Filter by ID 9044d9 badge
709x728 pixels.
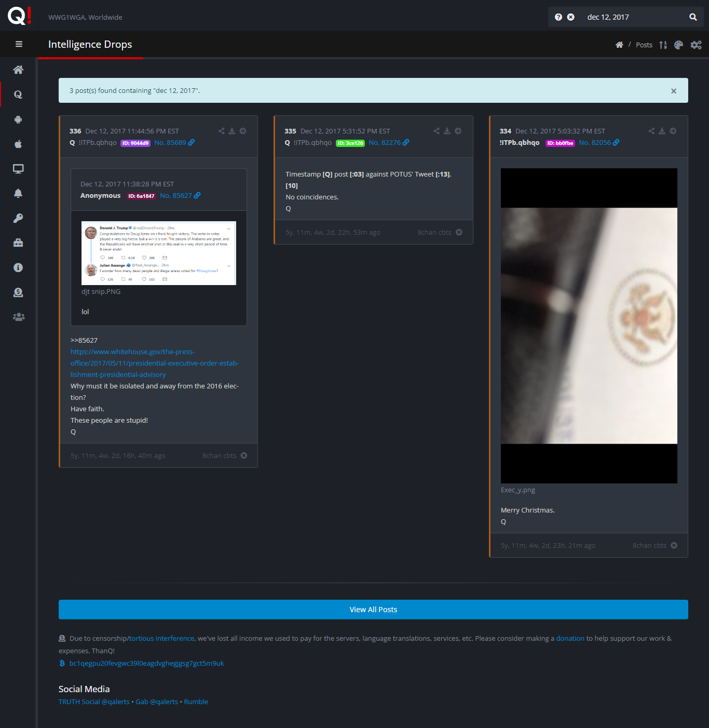tap(135, 143)
